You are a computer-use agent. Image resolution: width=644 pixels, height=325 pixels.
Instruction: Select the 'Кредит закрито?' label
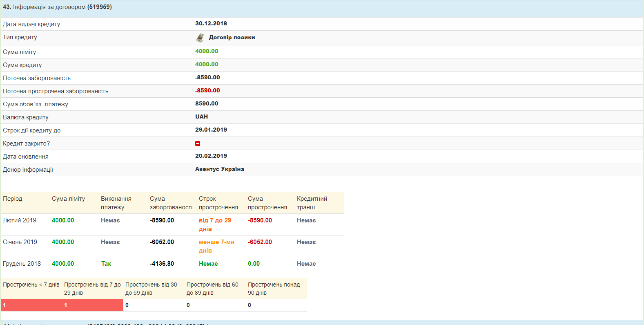[27, 143]
